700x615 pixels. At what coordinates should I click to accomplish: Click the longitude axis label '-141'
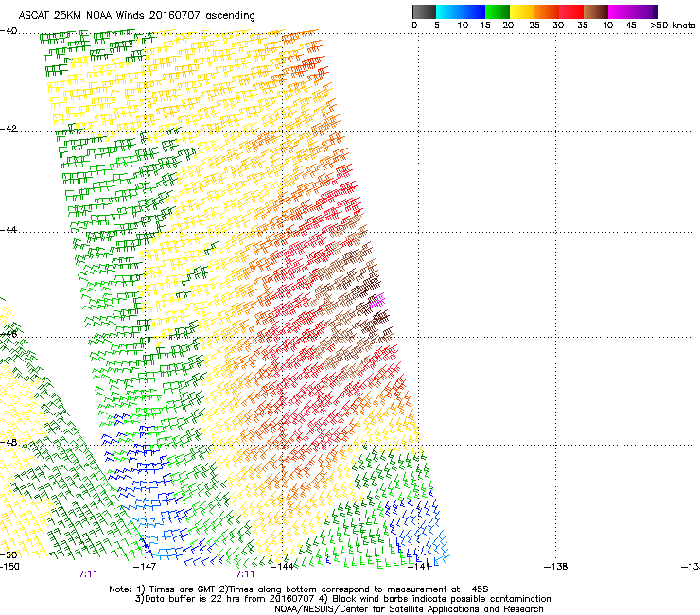419,567
